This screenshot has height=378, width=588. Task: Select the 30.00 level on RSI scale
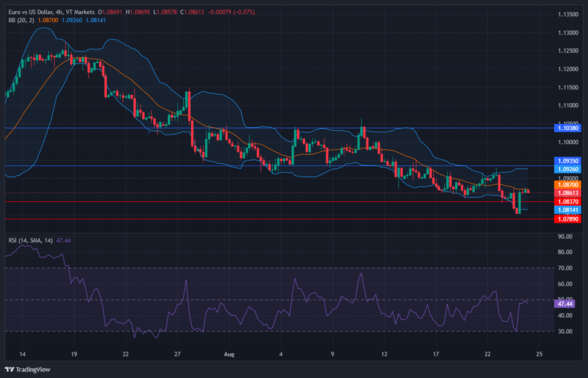567,331
